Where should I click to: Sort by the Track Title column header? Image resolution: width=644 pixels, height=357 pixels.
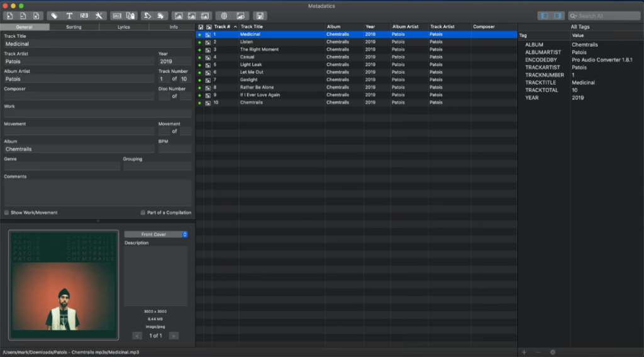click(x=282, y=26)
